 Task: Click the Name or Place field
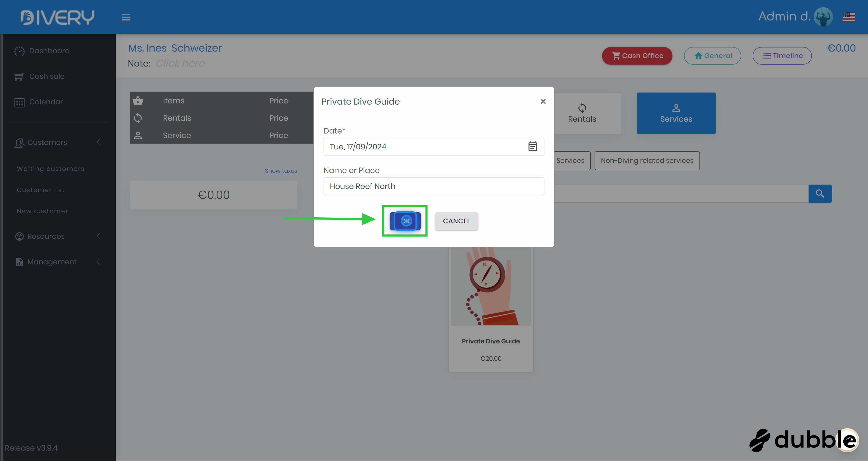pos(433,186)
